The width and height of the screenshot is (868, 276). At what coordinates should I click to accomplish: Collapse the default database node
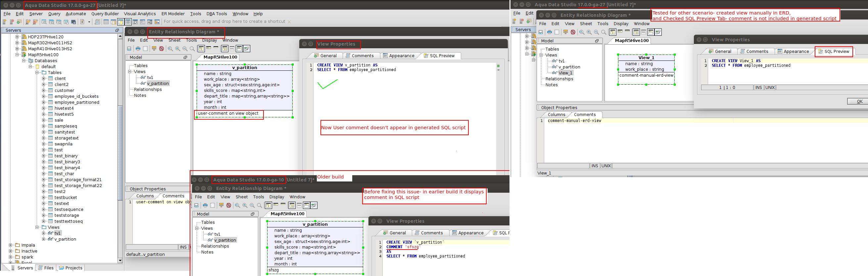pos(30,67)
